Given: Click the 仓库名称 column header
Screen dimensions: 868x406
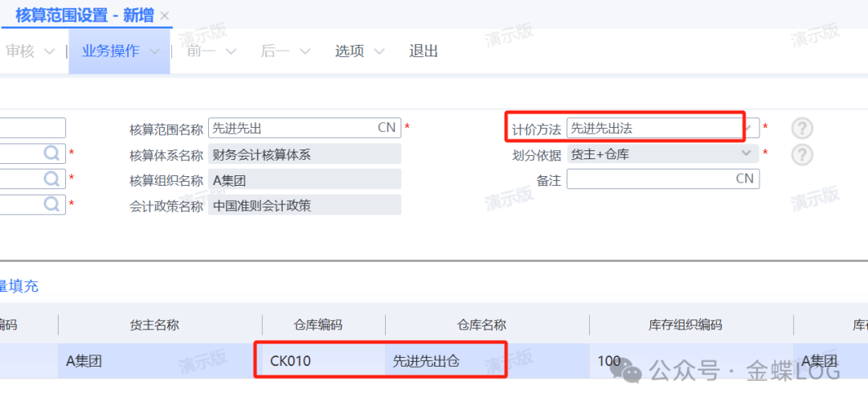Looking at the screenshot, I should coord(481,325).
